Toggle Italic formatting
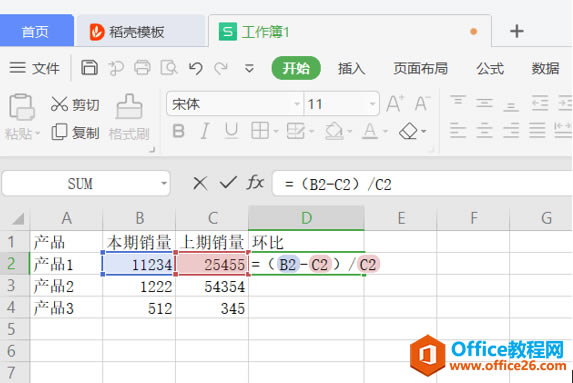 click(205, 131)
